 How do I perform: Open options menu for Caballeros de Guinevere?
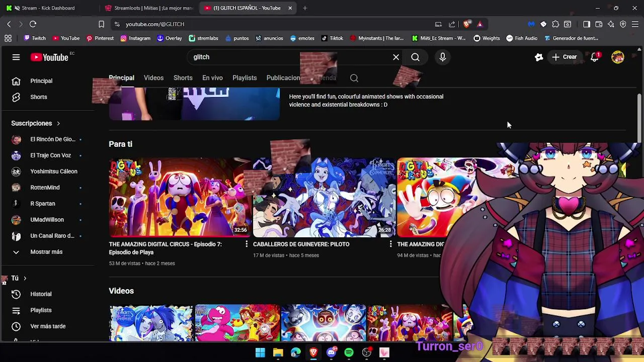click(390, 244)
